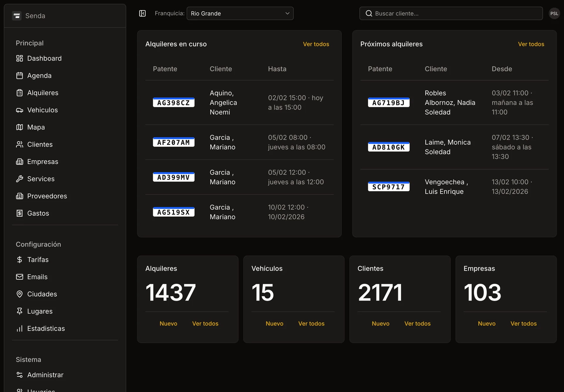Open the Franquicia dropdown showing Rio Grande

(240, 13)
